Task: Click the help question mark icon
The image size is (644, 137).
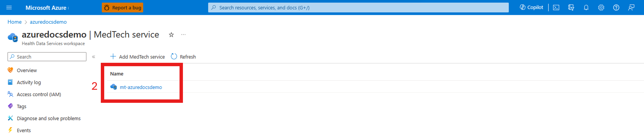Action: coord(616,8)
